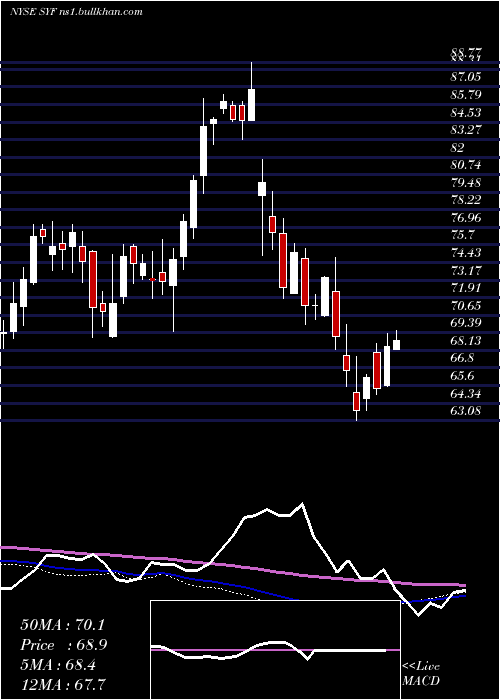Click the 65.6 price axis label
Image resolution: width=500 pixels, height=700 pixels.
[462, 376]
